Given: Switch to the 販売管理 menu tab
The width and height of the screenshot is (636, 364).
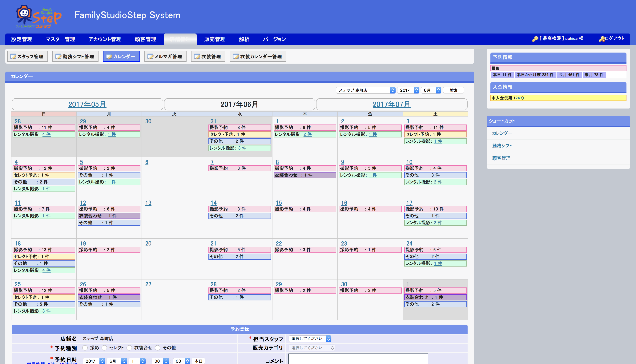Looking at the screenshot, I should click(215, 39).
